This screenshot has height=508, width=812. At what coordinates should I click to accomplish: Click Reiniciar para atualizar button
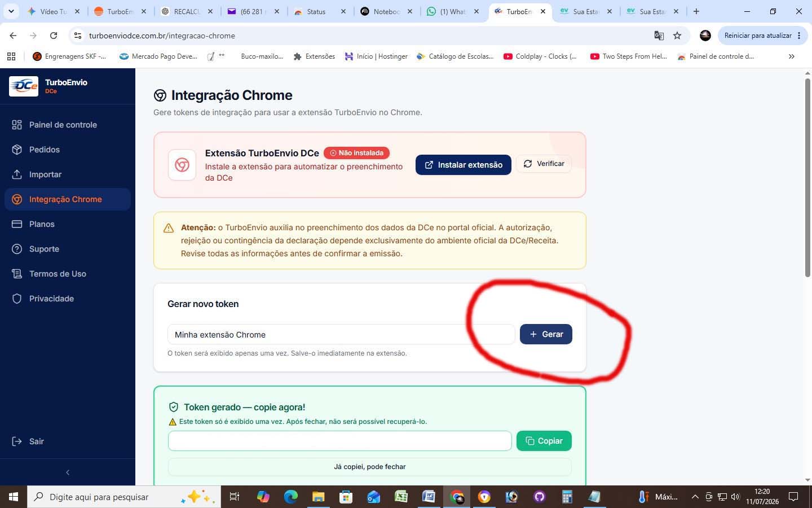pos(762,36)
